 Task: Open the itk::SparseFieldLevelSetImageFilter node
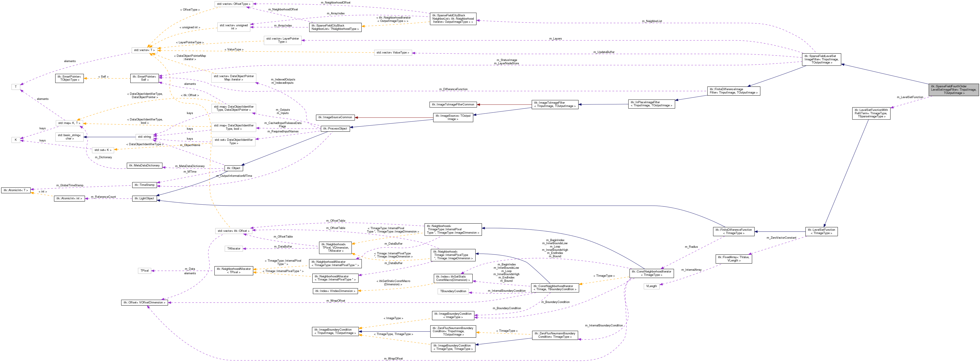click(821, 59)
